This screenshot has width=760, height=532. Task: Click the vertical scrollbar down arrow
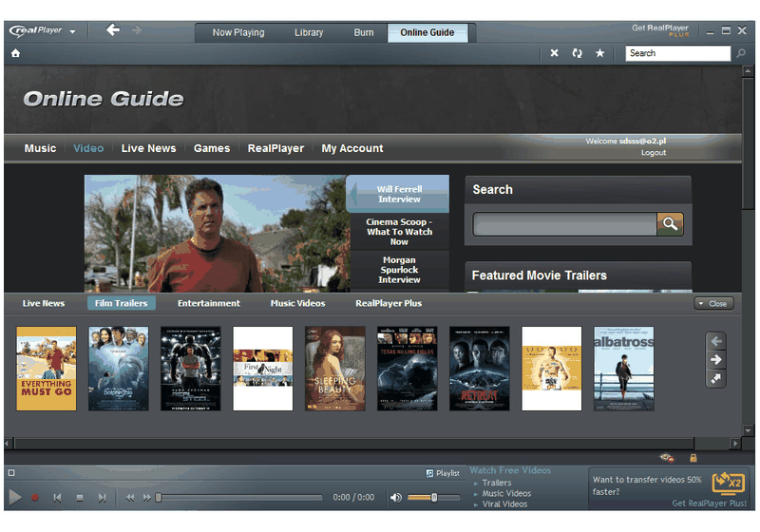748,430
